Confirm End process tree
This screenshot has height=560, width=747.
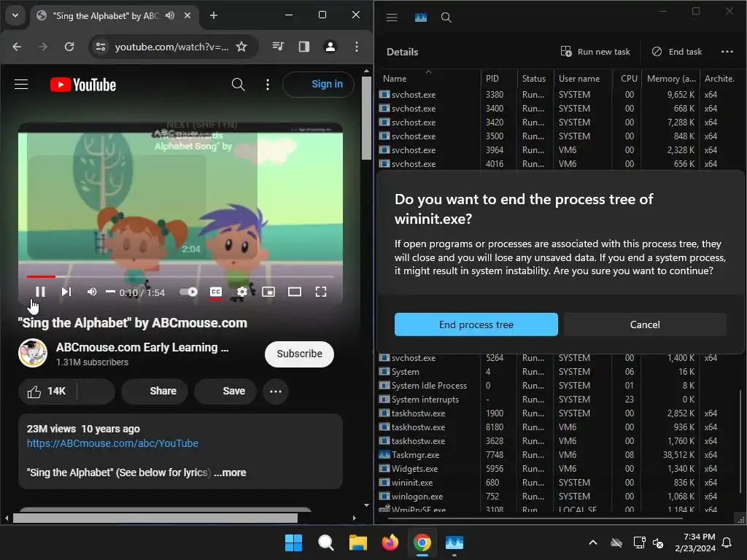476,324
